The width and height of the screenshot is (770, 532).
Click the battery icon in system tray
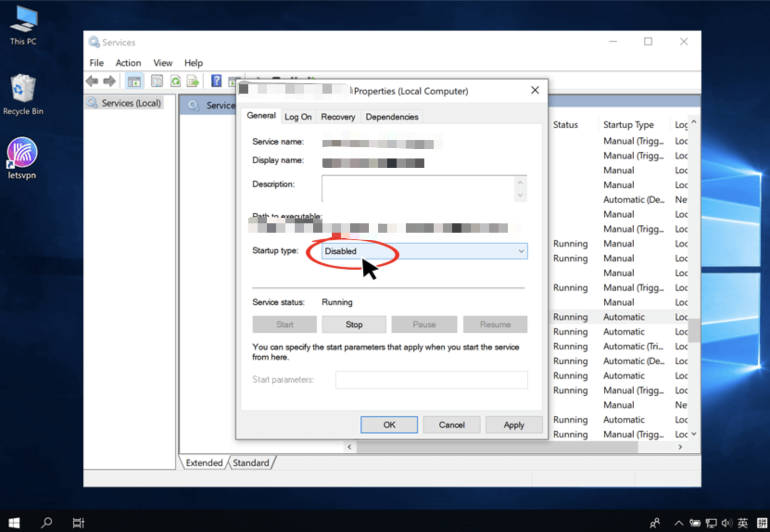click(695, 523)
